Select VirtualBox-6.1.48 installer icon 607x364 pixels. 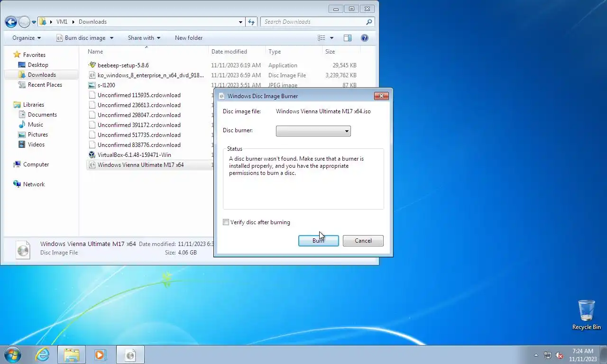tap(92, 155)
